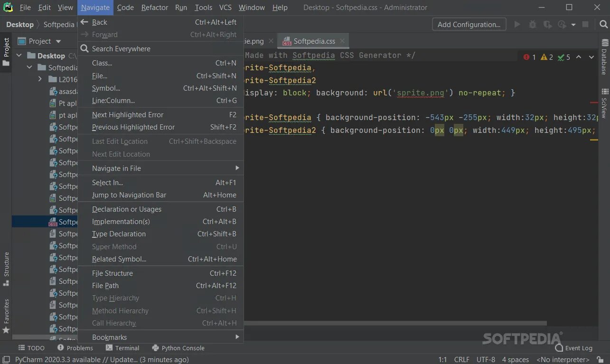
Task: Open the Database tool window
Action: 604,57
